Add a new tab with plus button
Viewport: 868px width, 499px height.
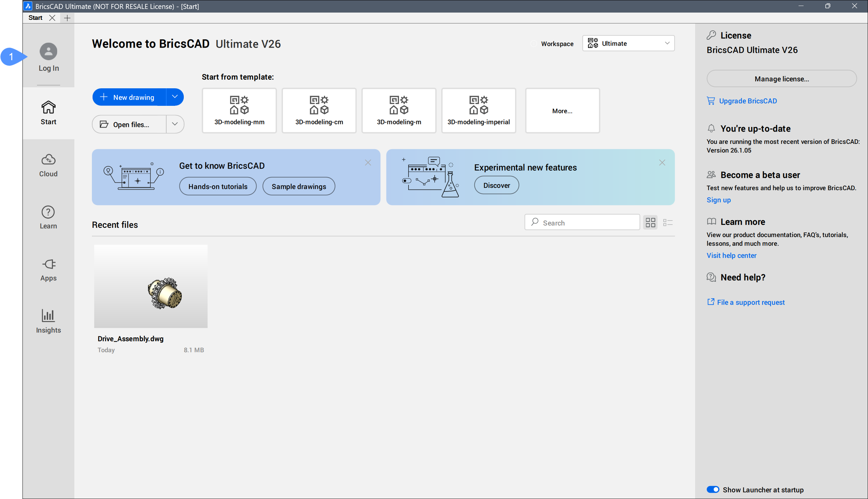(67, 18)
